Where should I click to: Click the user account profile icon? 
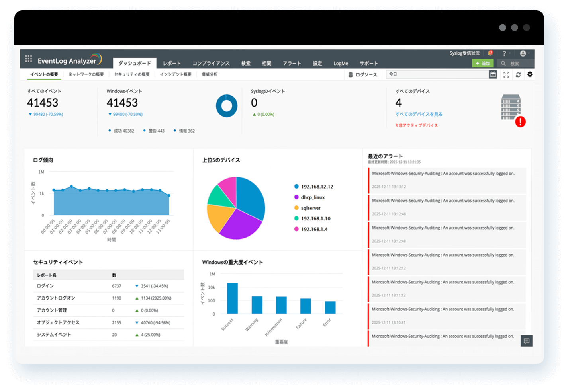tap(522, 53)
